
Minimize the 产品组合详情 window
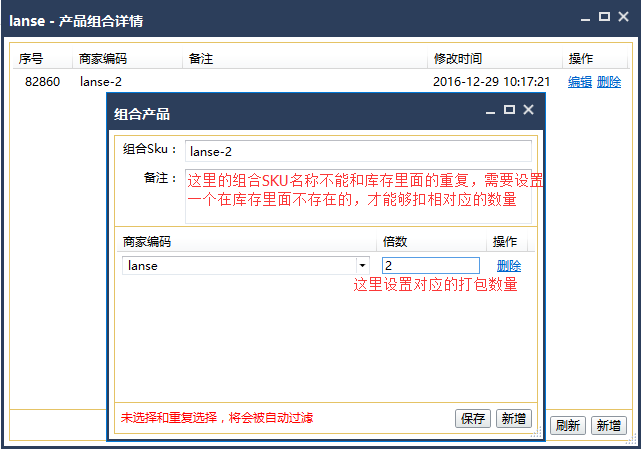pos(585,18)
